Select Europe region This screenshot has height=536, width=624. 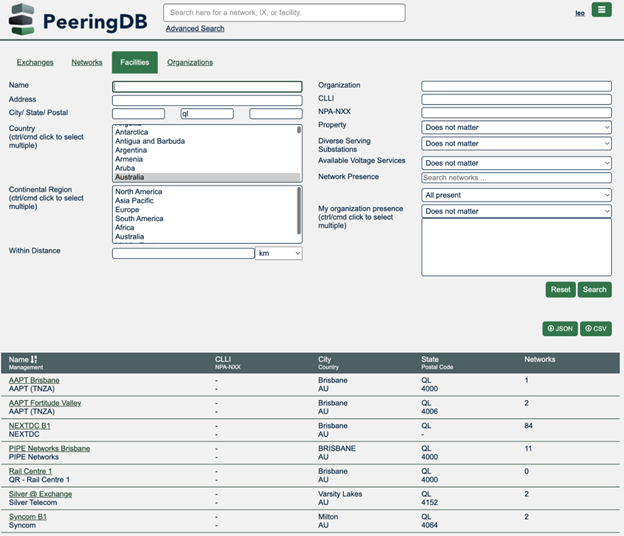click(x=127, y=210)
